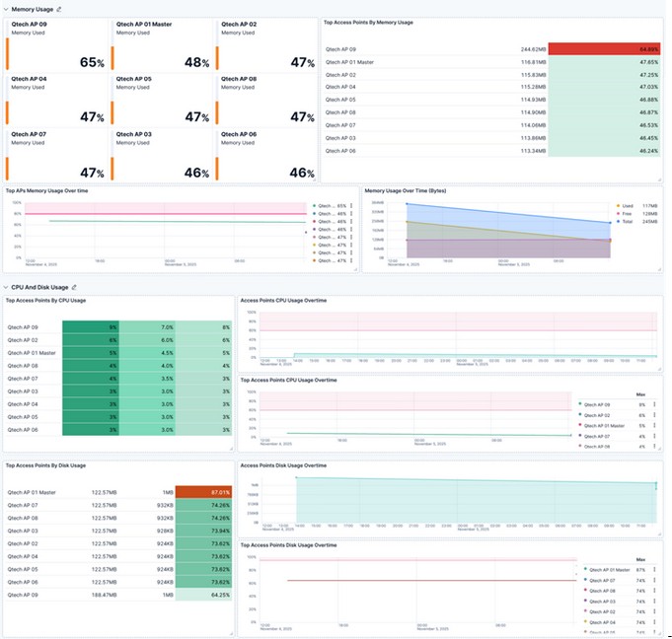672x639 pixels.
Task: Open options menu for Qtech AP 02 CPU legend
Action: (654, 415)
